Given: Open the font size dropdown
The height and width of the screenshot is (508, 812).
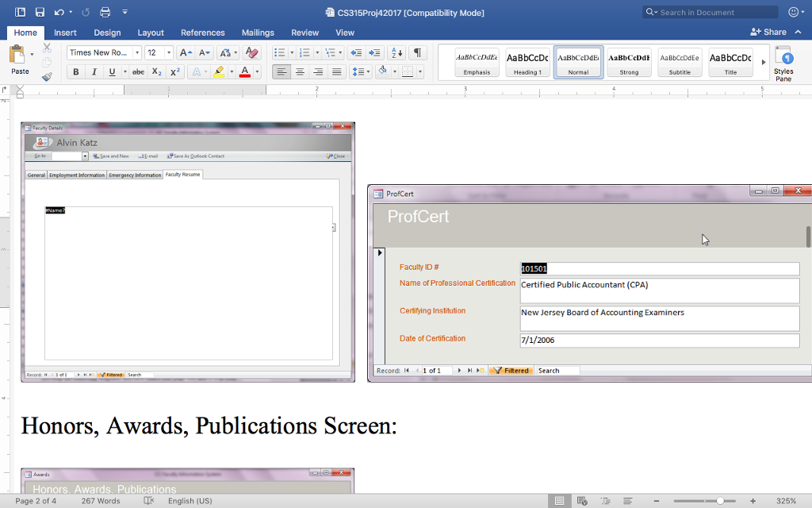Looking at the screenshot, I should coord(170,52).
